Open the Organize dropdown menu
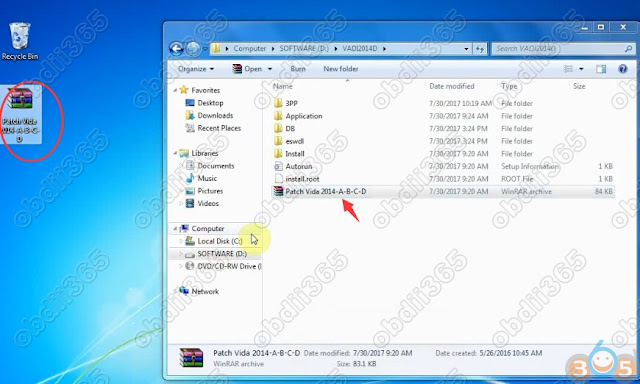 click(196, 69)
